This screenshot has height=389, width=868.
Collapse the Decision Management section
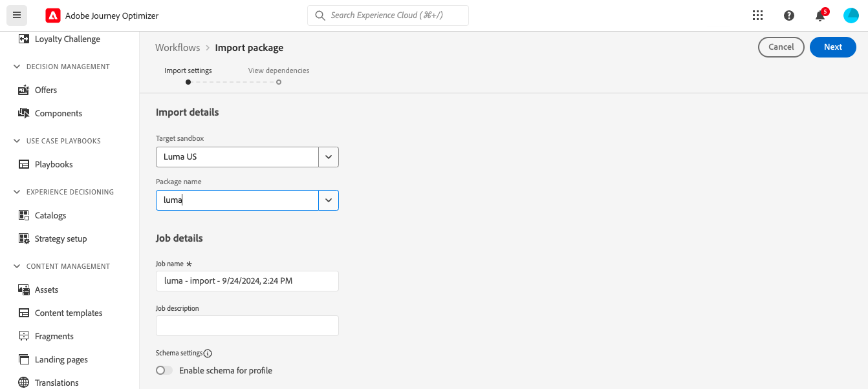point(17,67)
